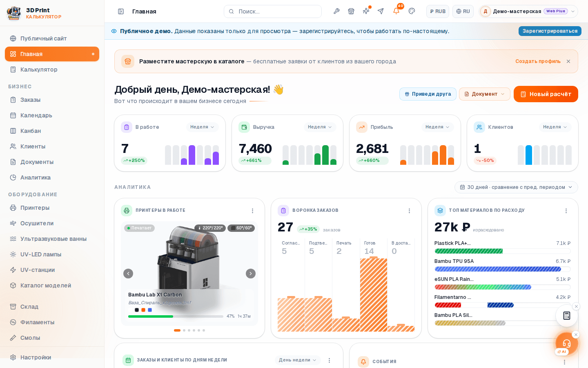Open Принтеры in sidebar
Screen dimensions: 588x368
coord(52,208)
